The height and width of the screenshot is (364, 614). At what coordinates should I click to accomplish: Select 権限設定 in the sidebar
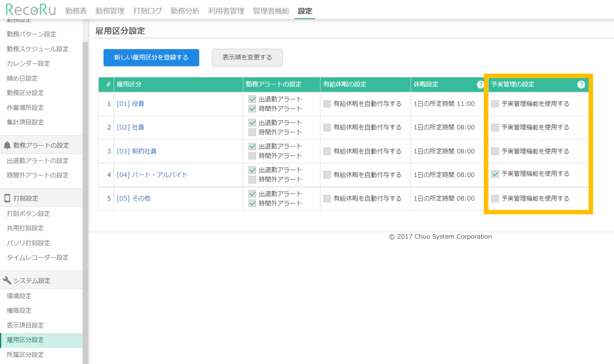pyautogui.click(x=19, y=310)
